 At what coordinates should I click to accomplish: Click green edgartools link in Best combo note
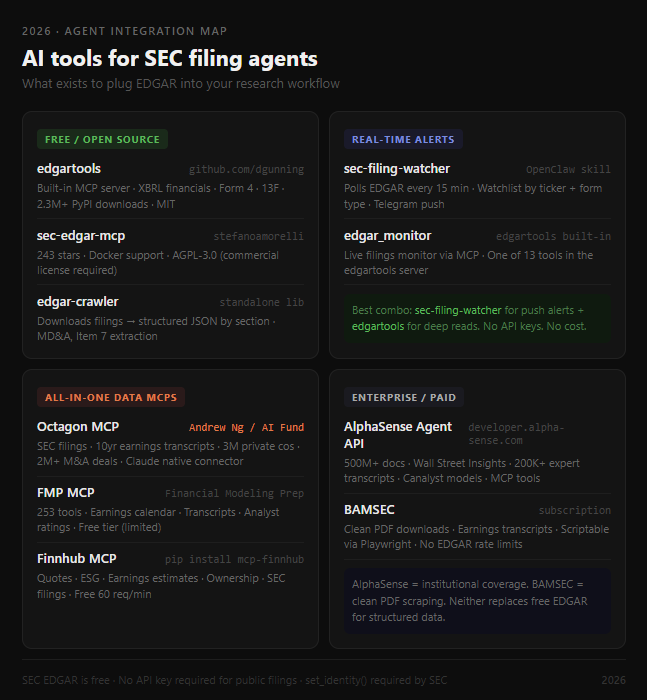[378, 326]
